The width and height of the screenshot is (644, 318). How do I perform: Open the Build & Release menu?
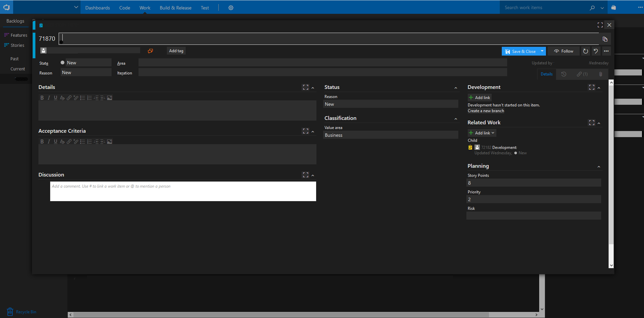pos(175,8)
